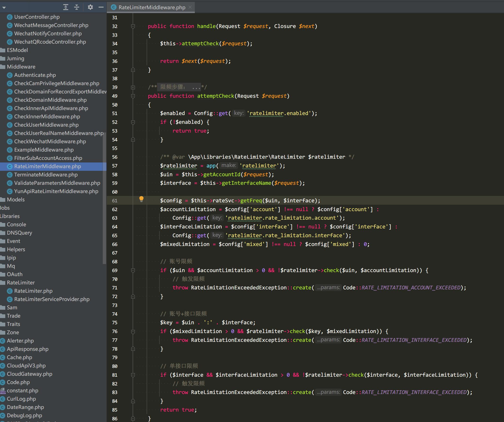Open CloudGateway.php file
The height and width of the screenshot is (422, 504).
pyautogui.click(x=29, y=374)
